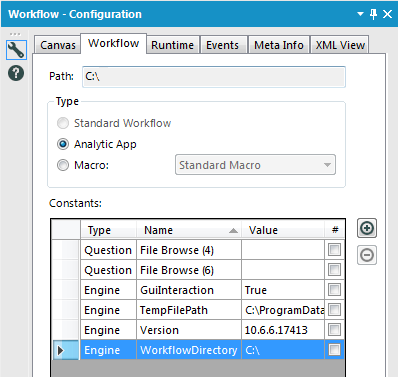This screenshot has width=398, height=377.
Task: Open the Meta Info tab
Action: (279, 45)
